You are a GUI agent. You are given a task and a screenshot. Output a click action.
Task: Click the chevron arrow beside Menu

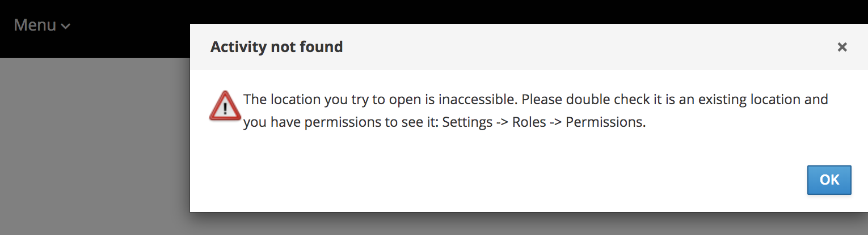[x=66, y=26]
